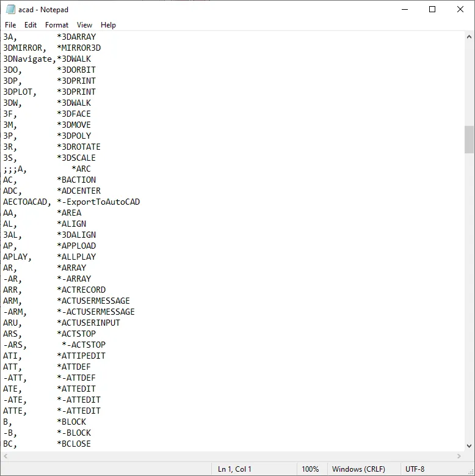Click the horizontal scrollbar right arrow
475x476 pixels.
pos(459,456)
